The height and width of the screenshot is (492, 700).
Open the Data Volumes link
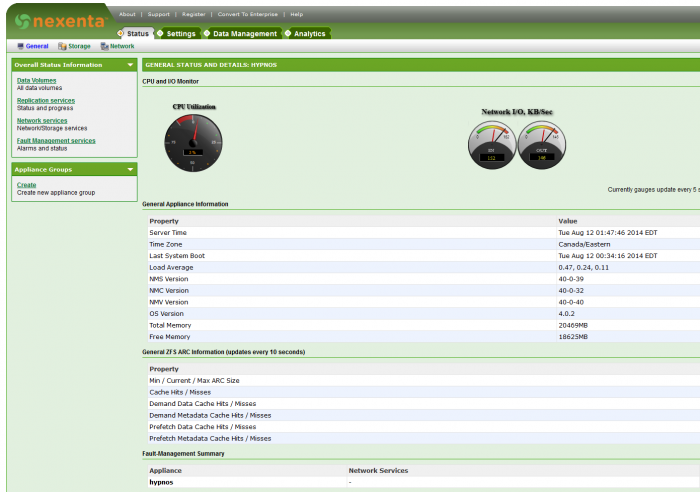pyautogui.click(x=36, y=80)
